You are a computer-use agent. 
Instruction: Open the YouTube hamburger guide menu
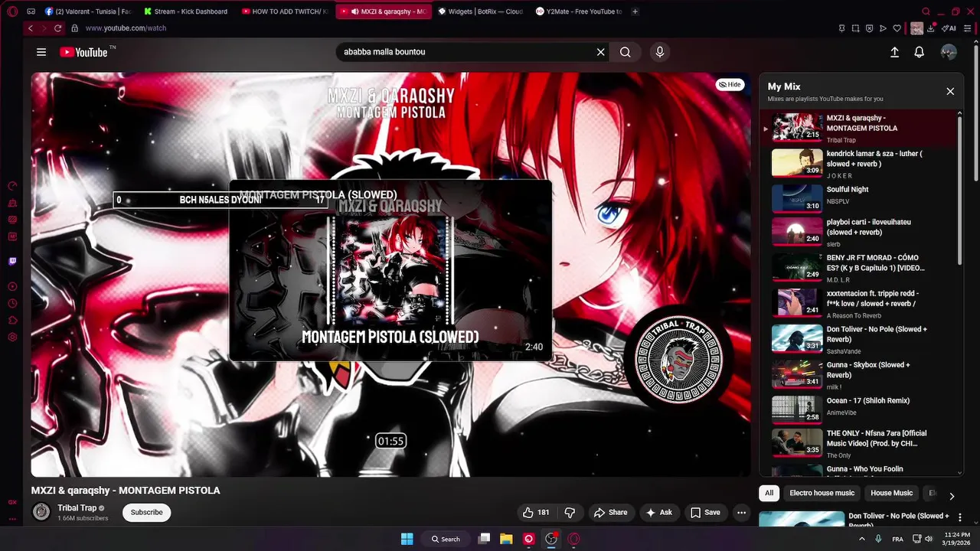click(41, 52)
